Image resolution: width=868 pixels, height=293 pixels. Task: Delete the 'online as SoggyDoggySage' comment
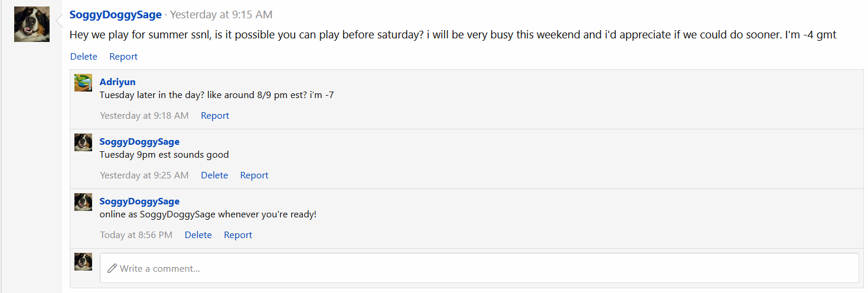[198, 235]
